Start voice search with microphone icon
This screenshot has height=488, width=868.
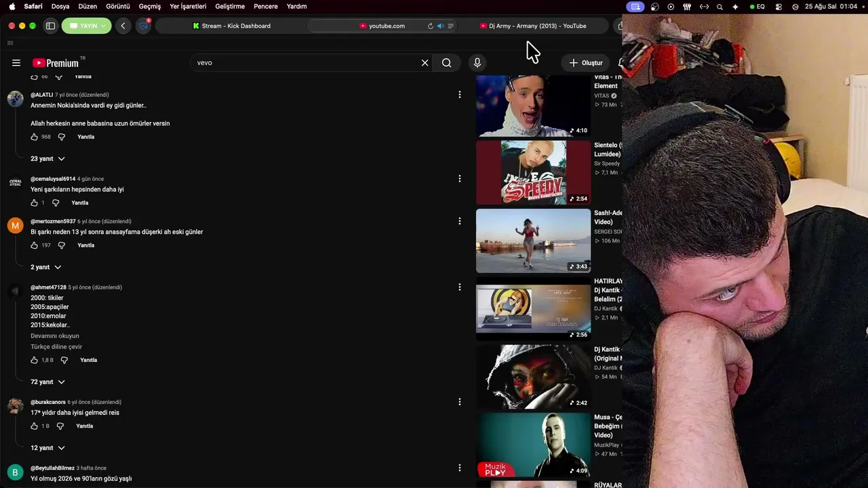tap(477, 63)
